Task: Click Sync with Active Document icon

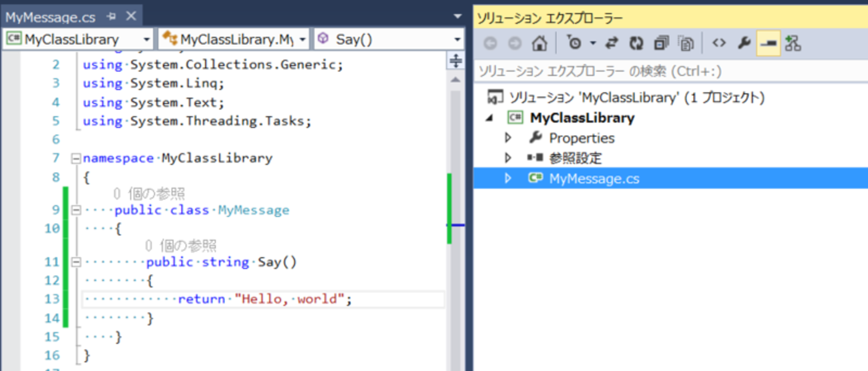Action: click(x=612, y=44)
